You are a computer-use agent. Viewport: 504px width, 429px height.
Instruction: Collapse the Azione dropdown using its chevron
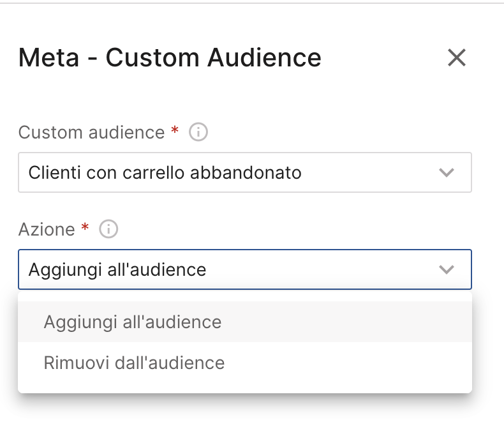point(447,269)
